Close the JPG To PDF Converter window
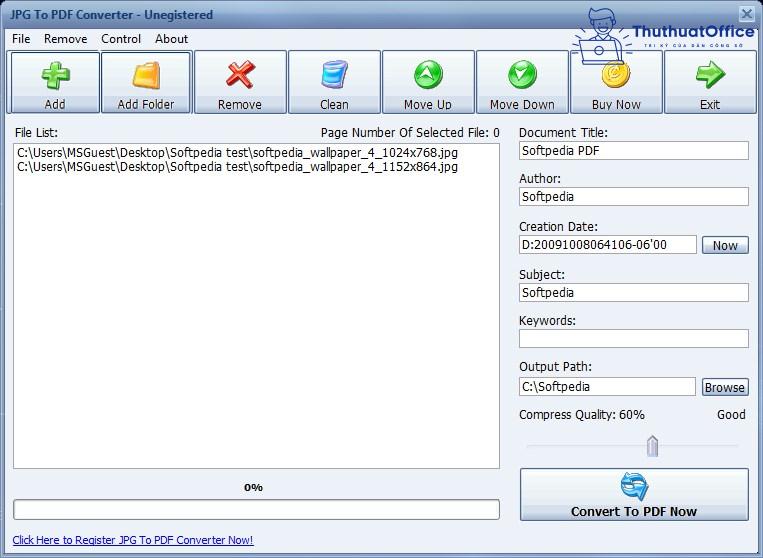This screenshot has width=763, height=558. [x=746, y=14]
